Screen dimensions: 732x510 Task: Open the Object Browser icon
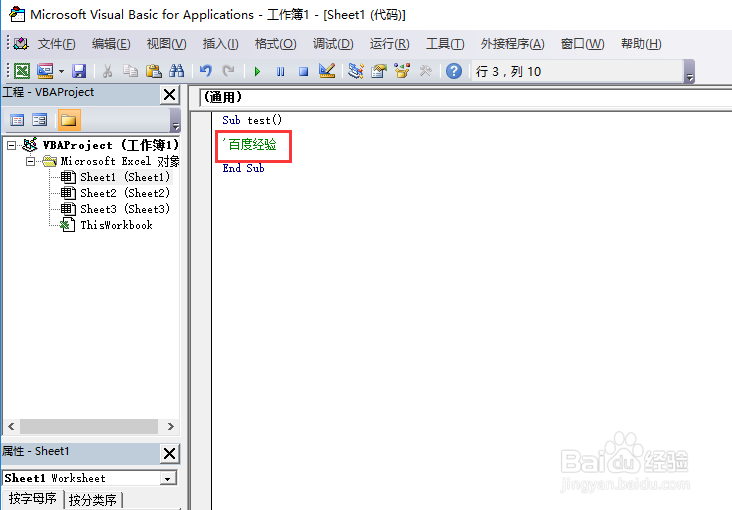[x=402, y=71]
